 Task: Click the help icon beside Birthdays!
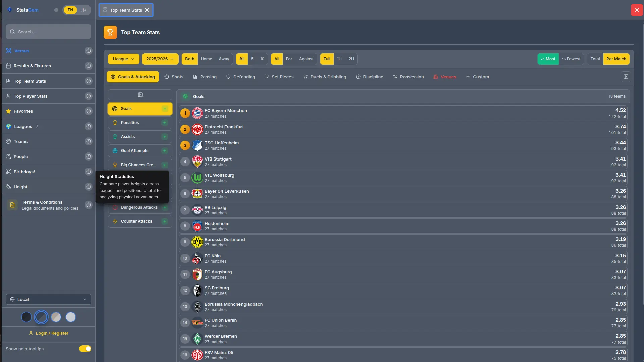pyautogui.click(x=89, y=172)
